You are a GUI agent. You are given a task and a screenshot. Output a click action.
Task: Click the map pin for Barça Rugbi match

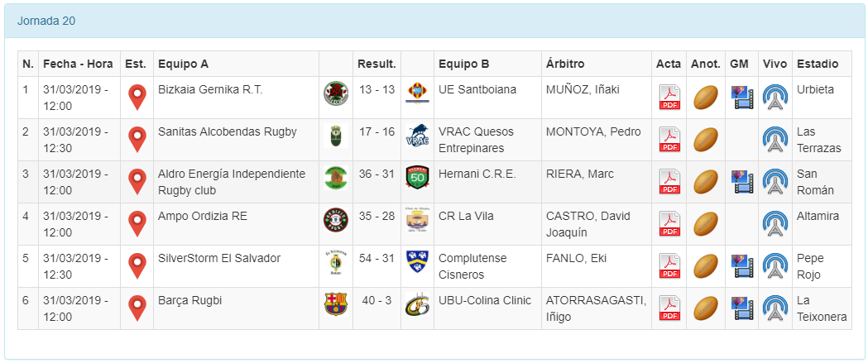[x=137, y=308]
